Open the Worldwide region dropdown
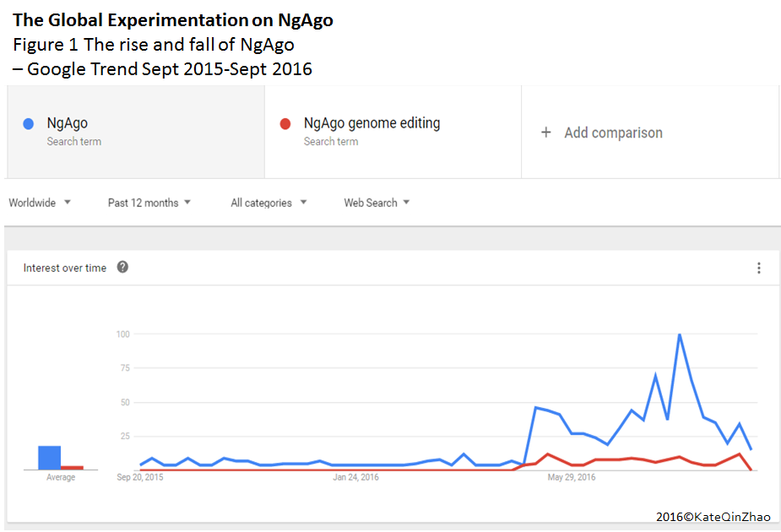Viewport: 781px width, 532px height. pos(39,202)
